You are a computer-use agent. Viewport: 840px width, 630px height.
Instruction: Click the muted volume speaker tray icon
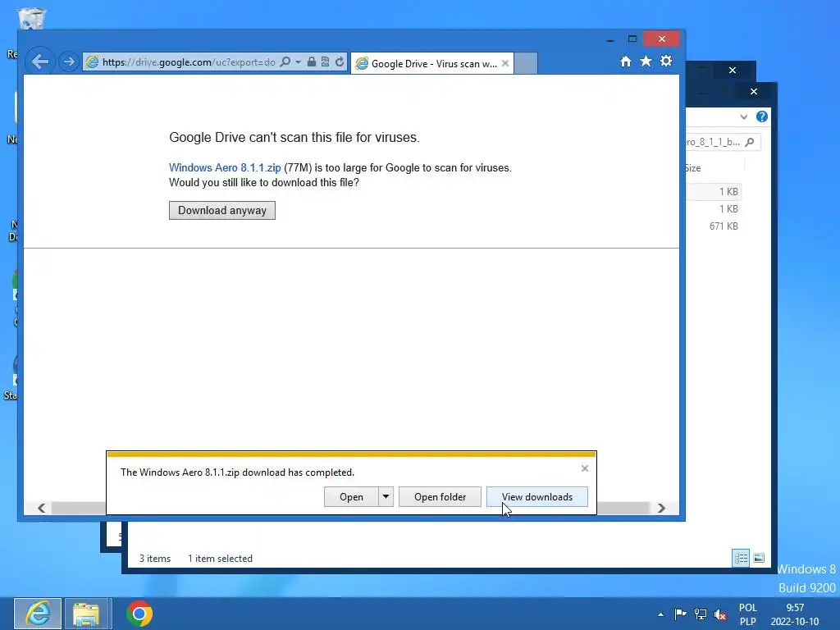tap(720, 614)
